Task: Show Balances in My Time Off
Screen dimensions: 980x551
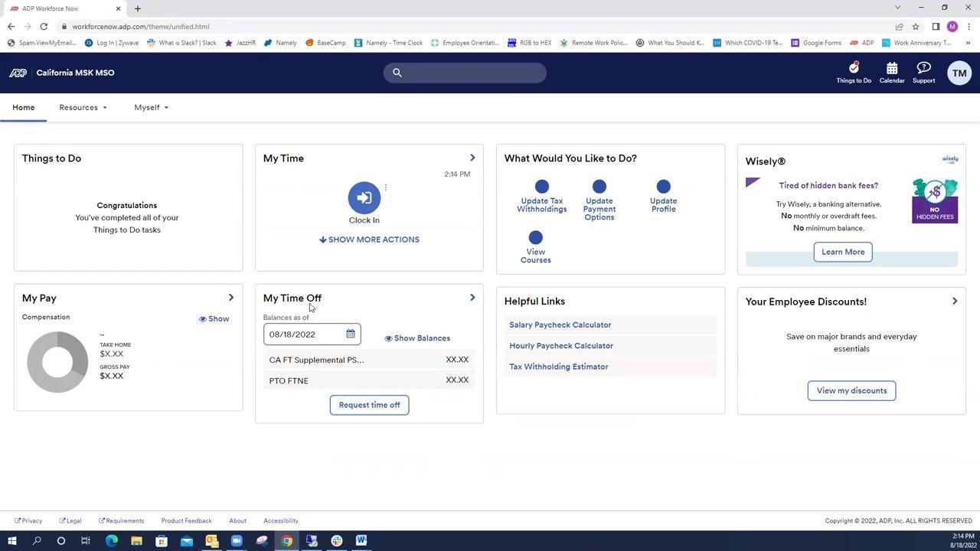Action: (x=417, y=337)
